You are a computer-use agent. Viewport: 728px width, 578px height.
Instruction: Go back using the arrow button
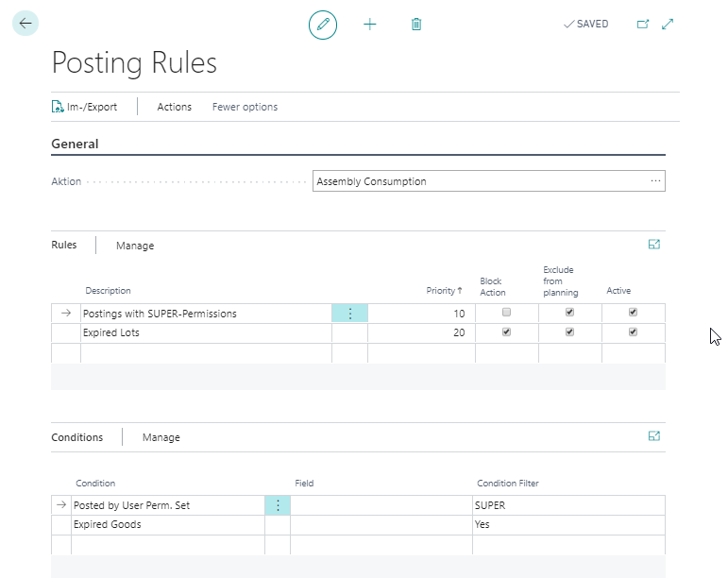[x=25, y=24]
